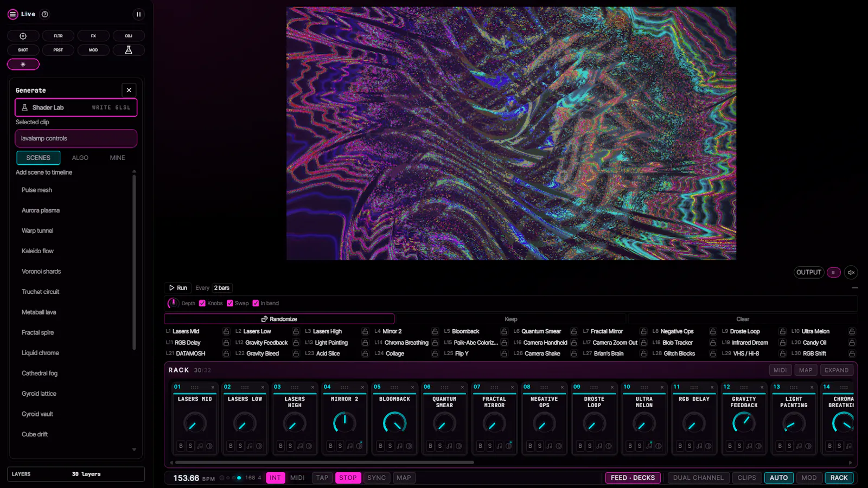Viewport: 868px width, 488px height.
Task: Open the selected clip lavalamp controls field
Action: (x=76, y=138)
